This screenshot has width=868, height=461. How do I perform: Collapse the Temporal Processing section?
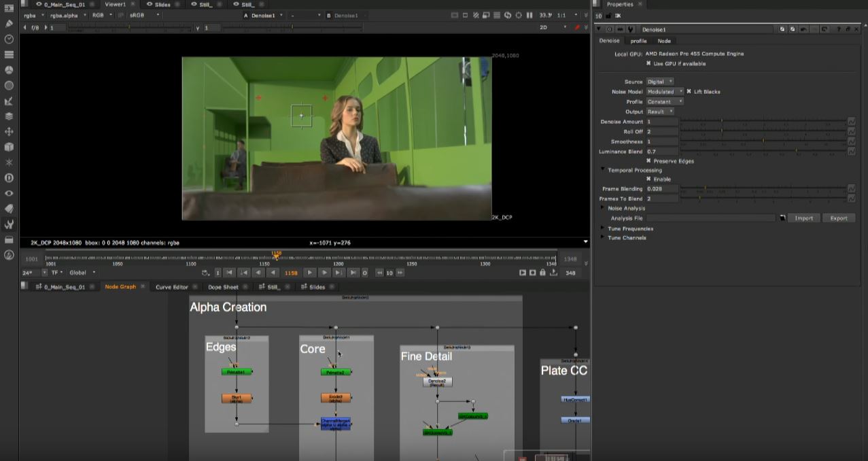602,170
